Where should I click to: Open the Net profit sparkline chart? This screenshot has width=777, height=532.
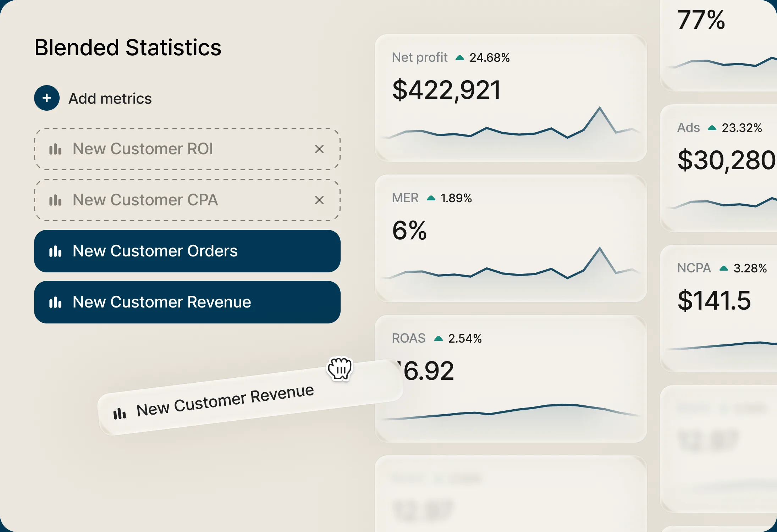[x=511, y=123]
